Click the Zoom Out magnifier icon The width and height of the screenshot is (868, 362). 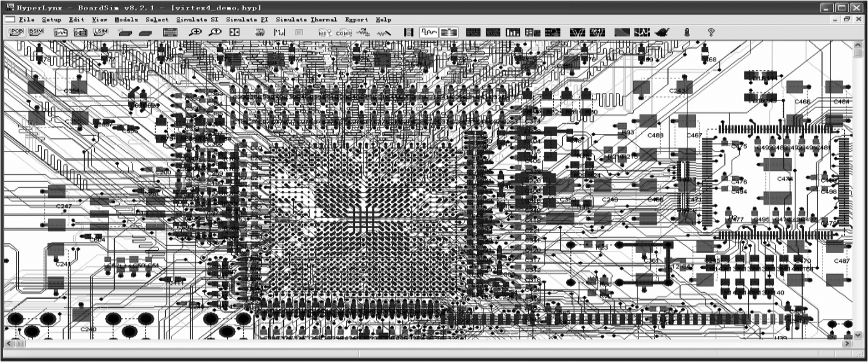[215, 32]
